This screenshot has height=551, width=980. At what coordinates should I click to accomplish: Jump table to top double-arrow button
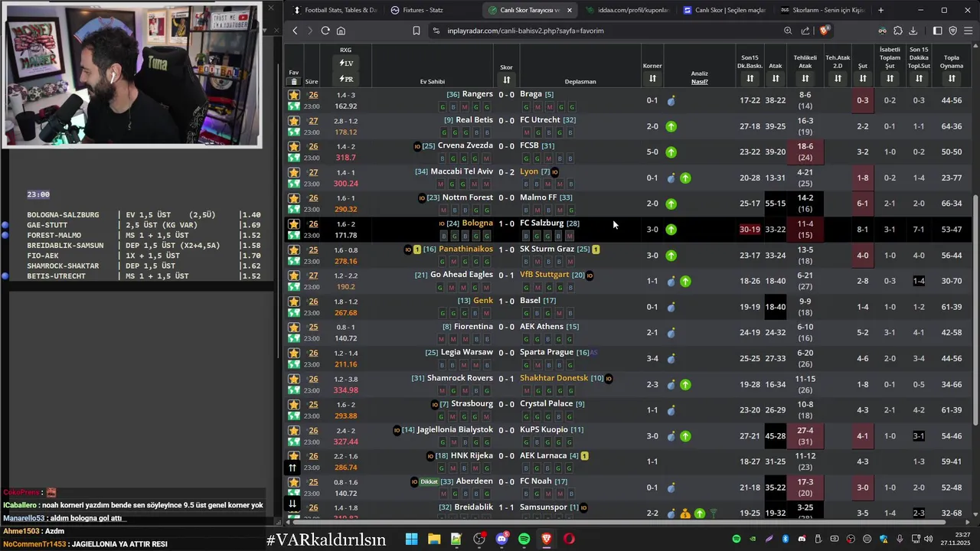pos(292,468)
